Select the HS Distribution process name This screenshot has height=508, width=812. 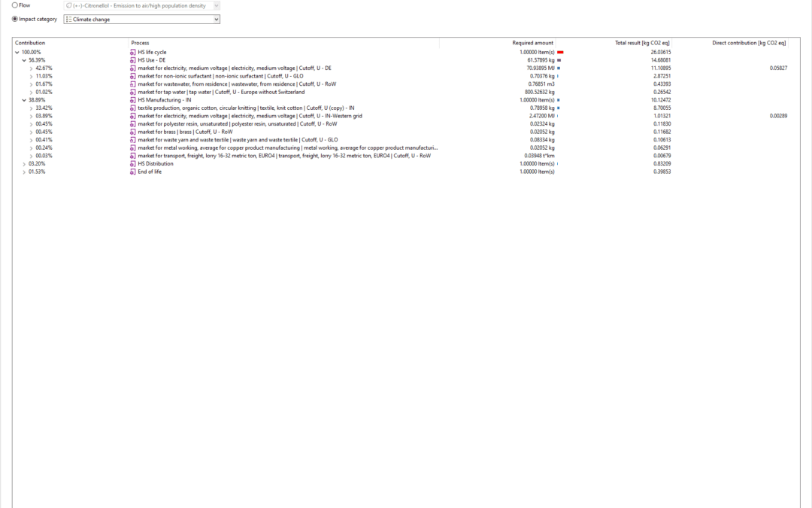coord(156,164)
